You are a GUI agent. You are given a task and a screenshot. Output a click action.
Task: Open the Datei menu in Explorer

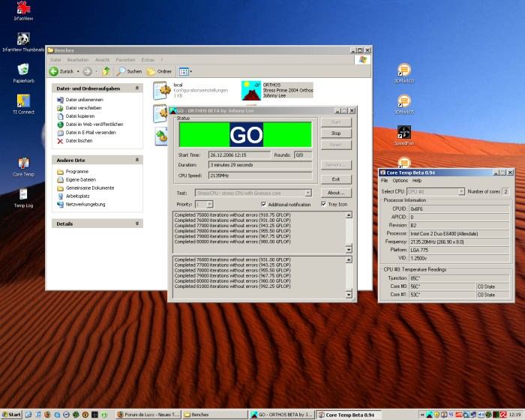point(55,59)
